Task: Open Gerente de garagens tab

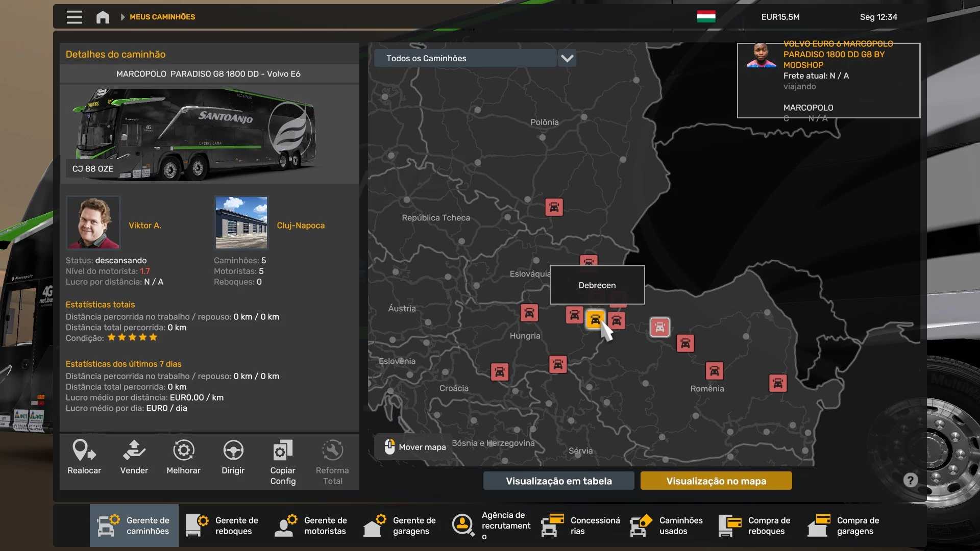Action: [400, 525]
